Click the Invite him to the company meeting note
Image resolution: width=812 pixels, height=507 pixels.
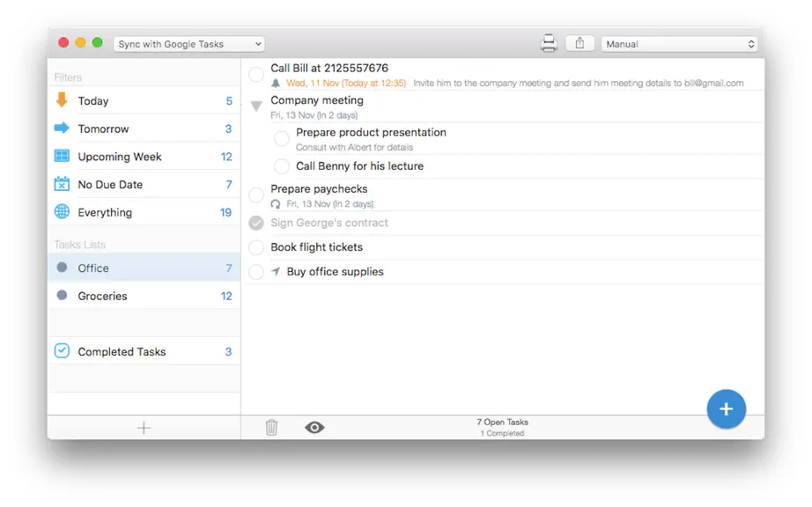[578, 84]
